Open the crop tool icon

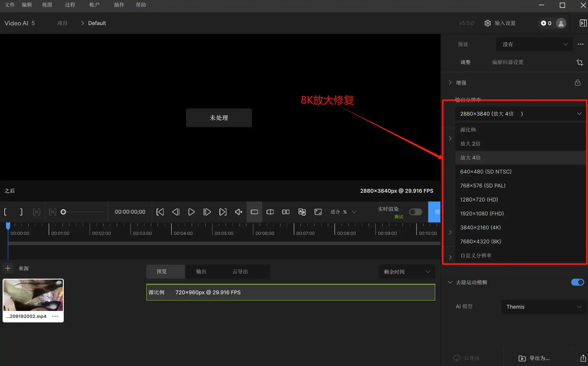[x=580, y=62]
